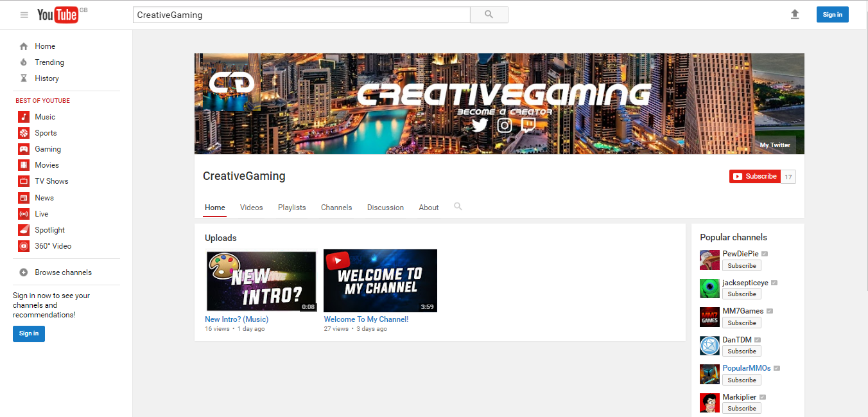Open the Spotlight category icon
868x417 pixels.
point(24,230)
